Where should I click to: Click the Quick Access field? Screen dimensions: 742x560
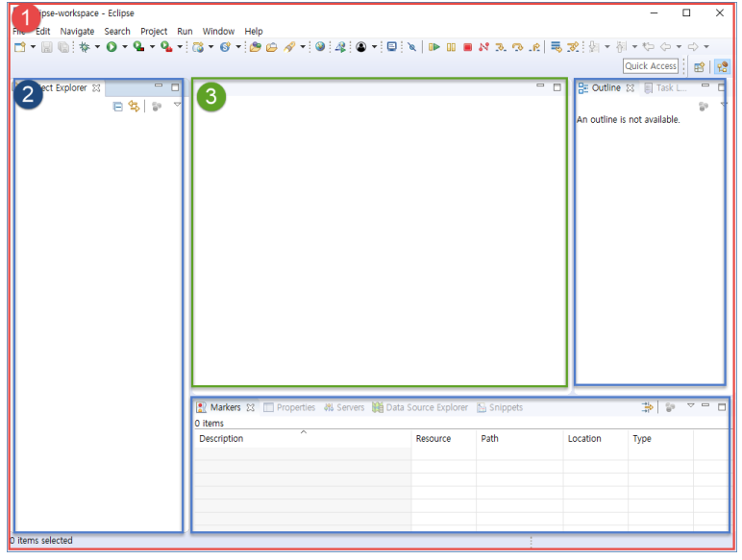click(651, 66)
